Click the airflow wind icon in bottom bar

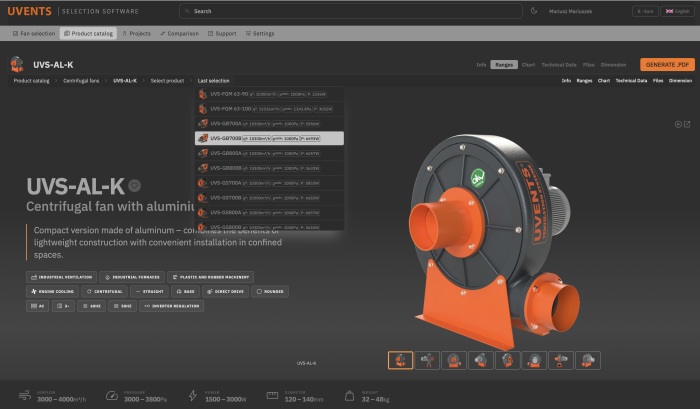tap(25, 395)
